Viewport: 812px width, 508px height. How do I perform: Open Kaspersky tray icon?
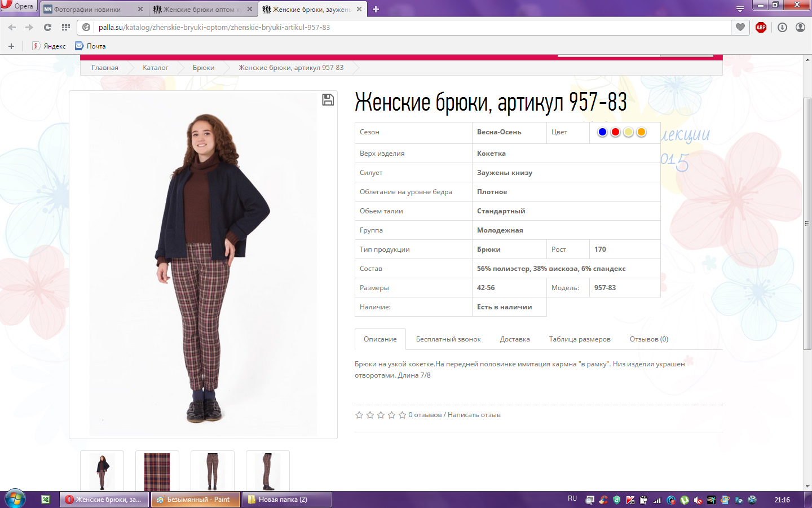630,500
